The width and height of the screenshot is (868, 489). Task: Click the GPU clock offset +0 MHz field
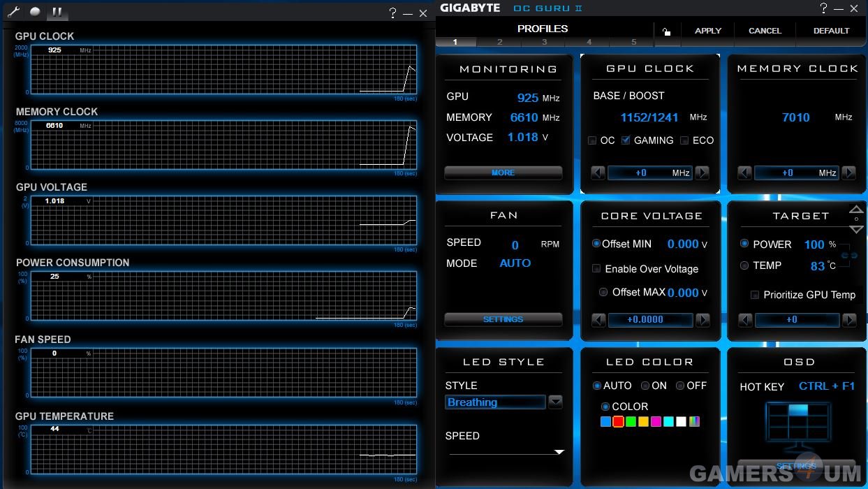(x=650, y=173)
